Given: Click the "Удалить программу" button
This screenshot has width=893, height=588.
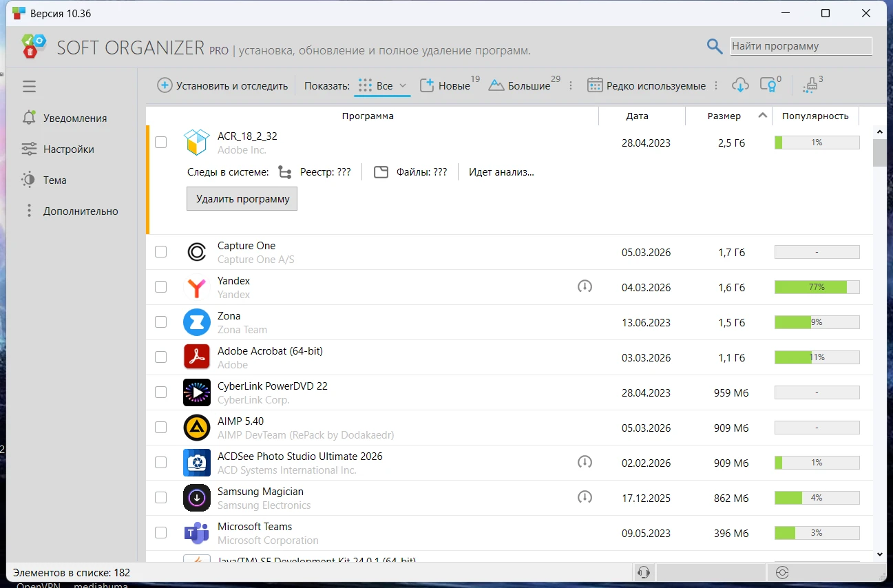Looking at the screenshot, I should [242, 199].
